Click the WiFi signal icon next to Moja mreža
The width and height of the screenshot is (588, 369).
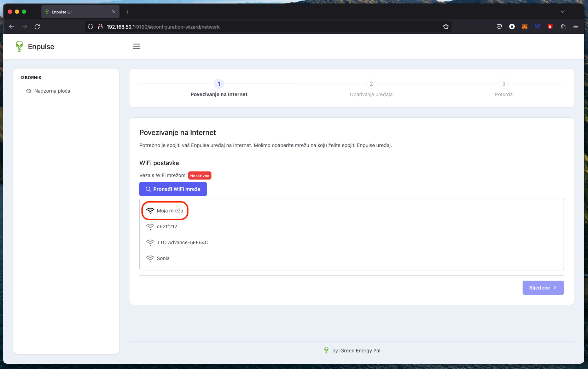(150, 210)
